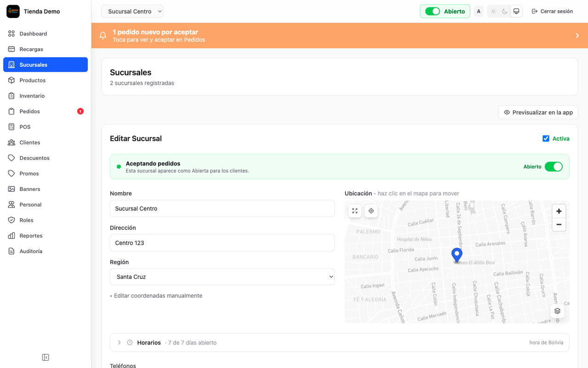The image size is (588, 368).
Task: Uncheck the Activa checkbox
Action: (x=546, y=138)
